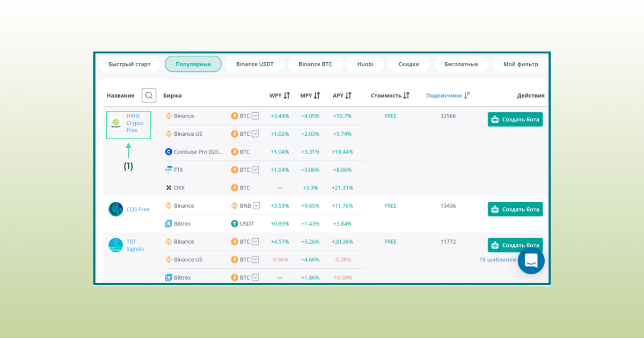The height and width of the screenshot is (338, 644).
Task: Open the chat support bubble icon
Action: click(x=531, y=261)
